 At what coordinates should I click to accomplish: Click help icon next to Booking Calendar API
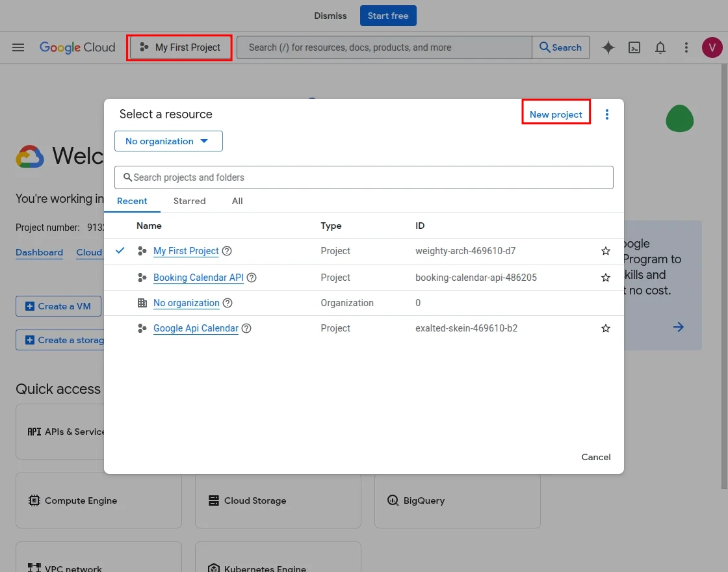[252, 278]
